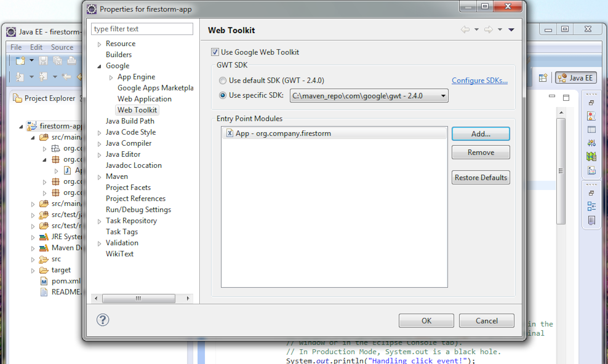The width and height of the screenshot is (608, 364).
Task: Open the Data Source Explorer map icon
Action: pyautogui.click(x=591, y=156)
